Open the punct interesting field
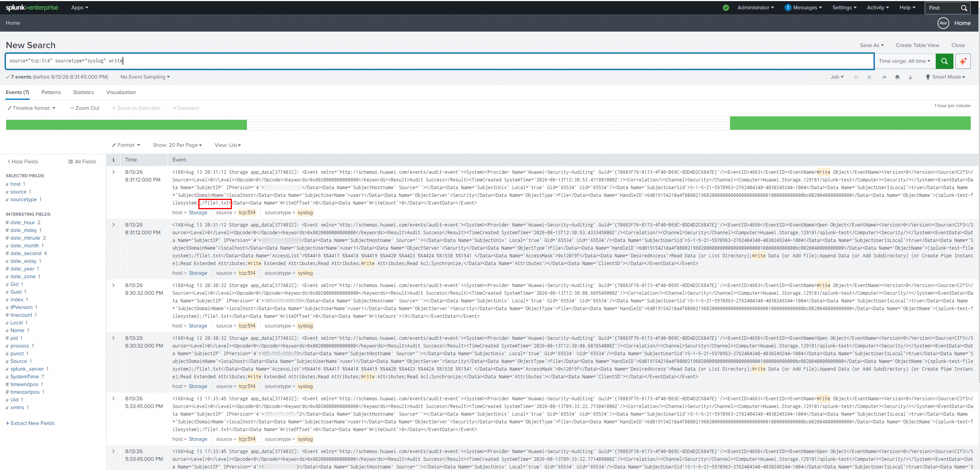 [17, 354]
